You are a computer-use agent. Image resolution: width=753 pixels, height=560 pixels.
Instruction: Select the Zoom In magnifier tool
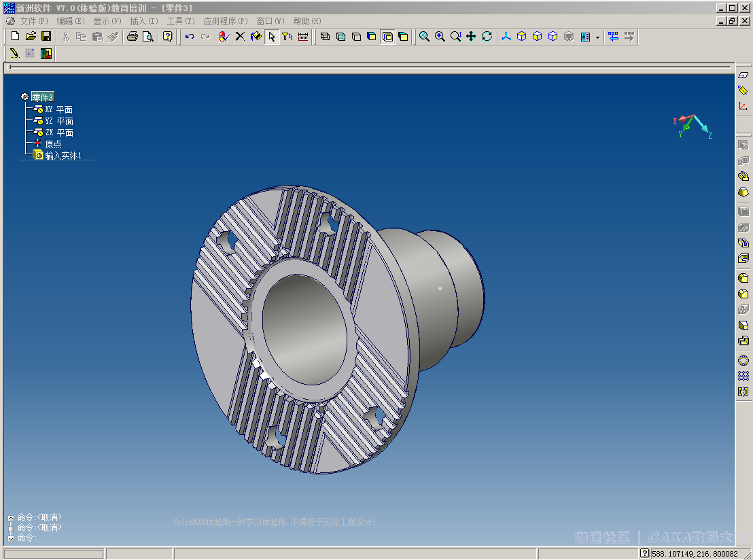click(x=440, y=37)
